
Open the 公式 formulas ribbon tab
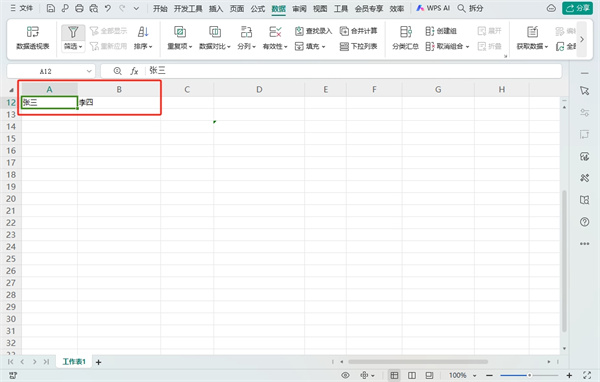coord(258,8)
